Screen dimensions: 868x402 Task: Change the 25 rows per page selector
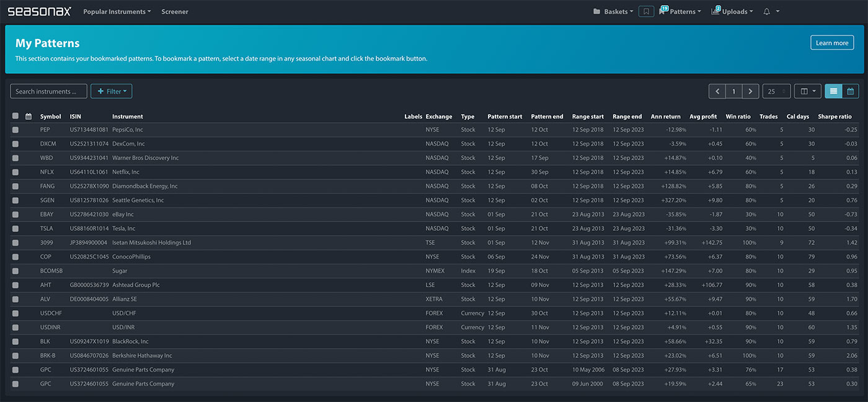pyautogui.click(x=776, y=91)
